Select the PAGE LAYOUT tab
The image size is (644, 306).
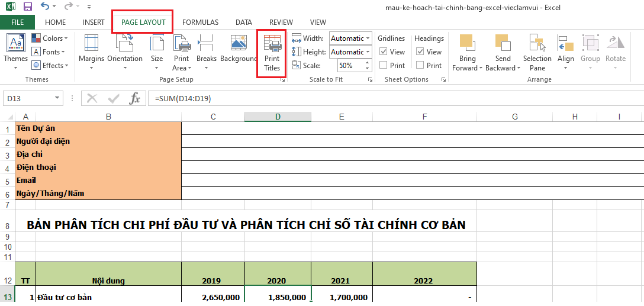pyautogui.click(x=143, y=22)
